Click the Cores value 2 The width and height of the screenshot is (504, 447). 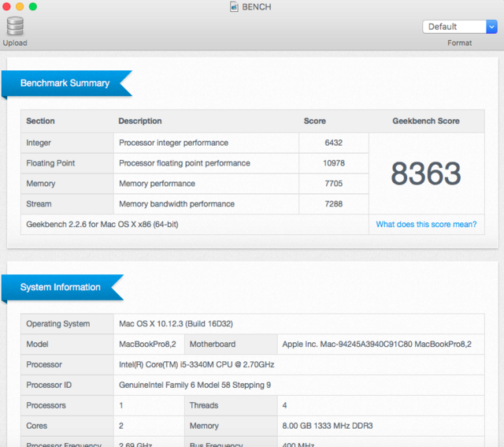click(x=121, y=426)
